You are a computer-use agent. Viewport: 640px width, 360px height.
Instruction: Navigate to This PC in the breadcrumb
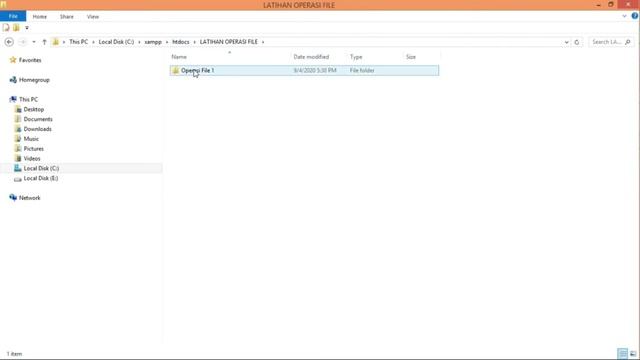pyautogui.click(x=78, y=42)
